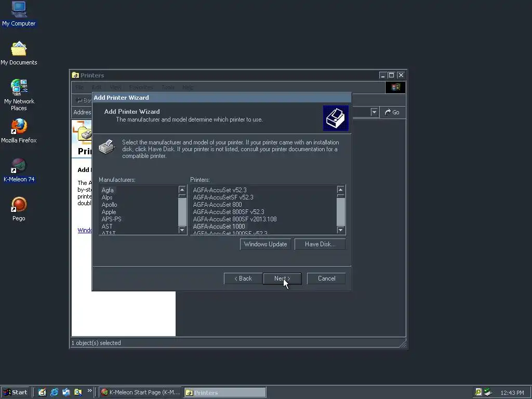Select Apollo in the Manufacturers list

109,205
